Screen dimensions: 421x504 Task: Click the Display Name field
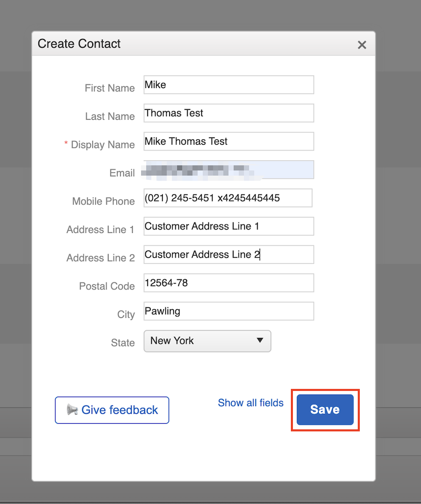pos(228,141)
